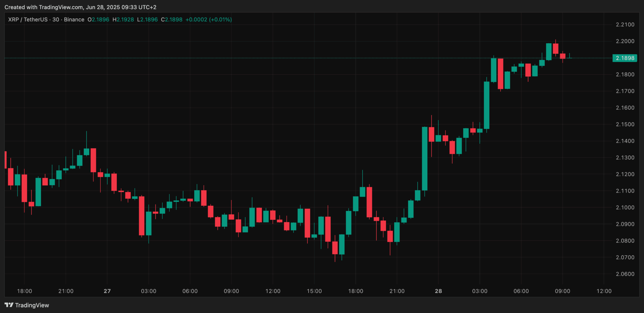The image size is (644, 313).
Task: Click the TradingView logo icon
Action: click(x=9, y=305)
